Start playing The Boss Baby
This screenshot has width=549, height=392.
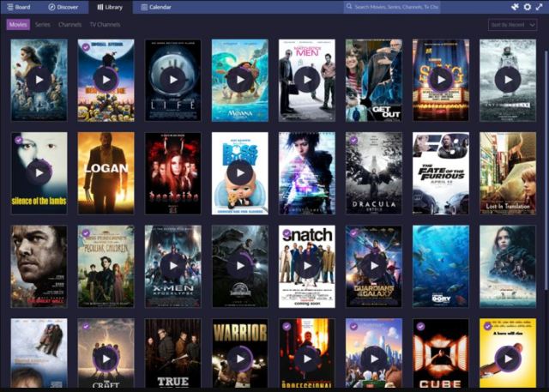point(239,173)
